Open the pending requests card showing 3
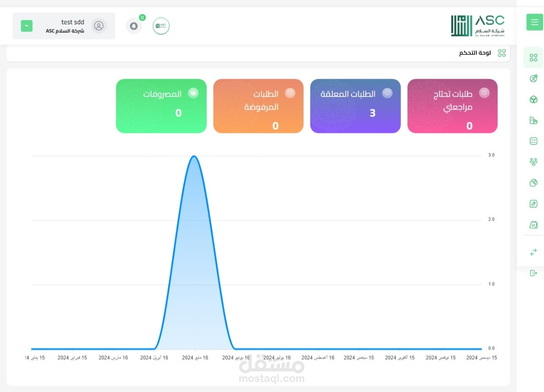544x392 pixels. (x=355, y=106)
